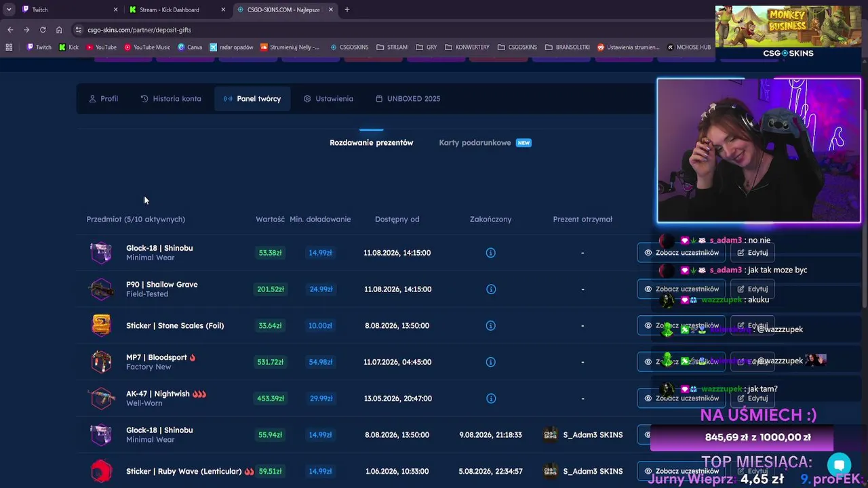The height and width of the screenshot is (488, 868).
Task: Close the Stream - Kick Dashboard tab
Action: point(223,9)
